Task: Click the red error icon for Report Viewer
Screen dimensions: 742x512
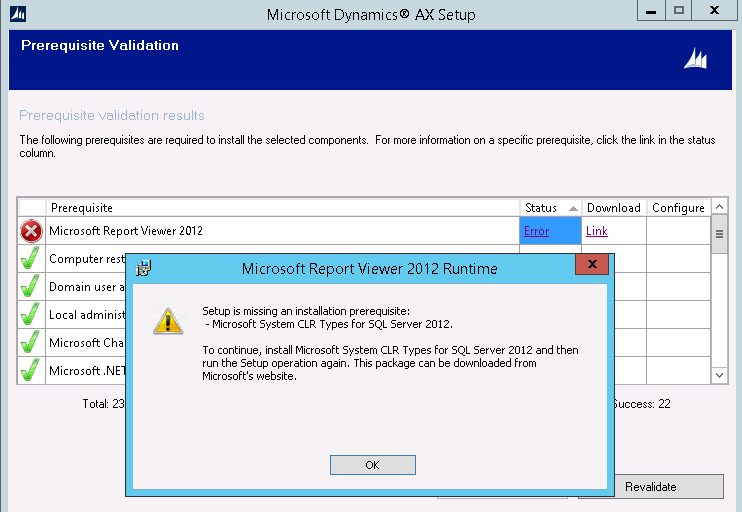Action: pos(31,231)
